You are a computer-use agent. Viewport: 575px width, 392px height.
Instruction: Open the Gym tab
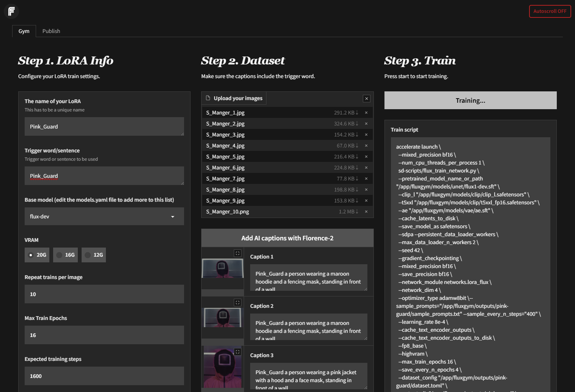point(24,31)
